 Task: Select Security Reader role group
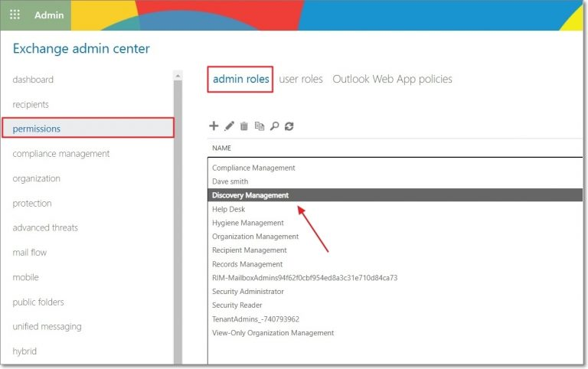click(395, 305)
